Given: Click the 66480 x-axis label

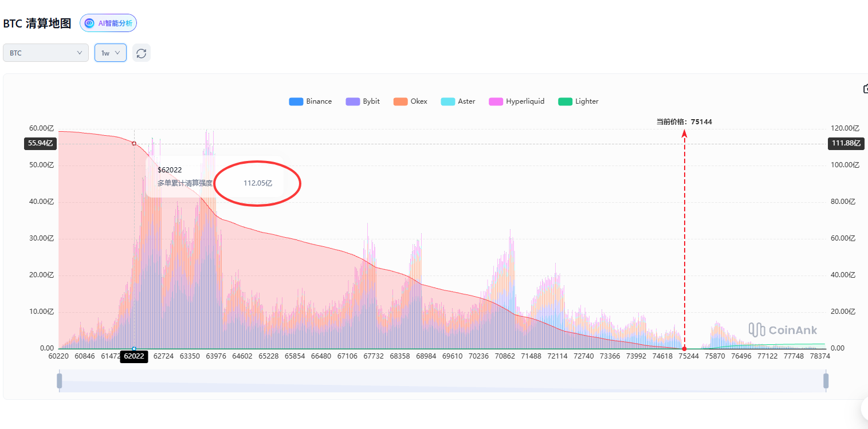Looking at the screenshot, I should pyautogui.click(x=321, y=356).
